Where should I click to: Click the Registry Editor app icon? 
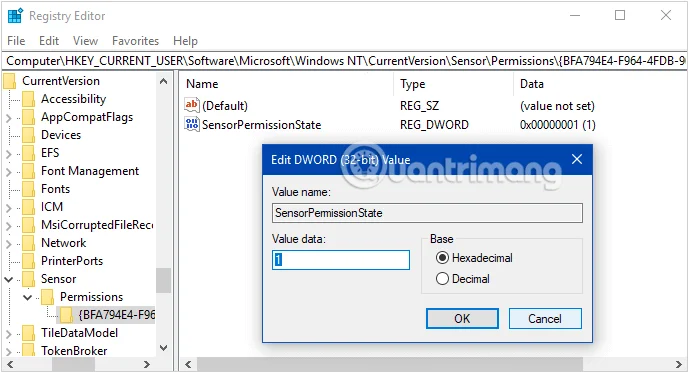(15, 15)
